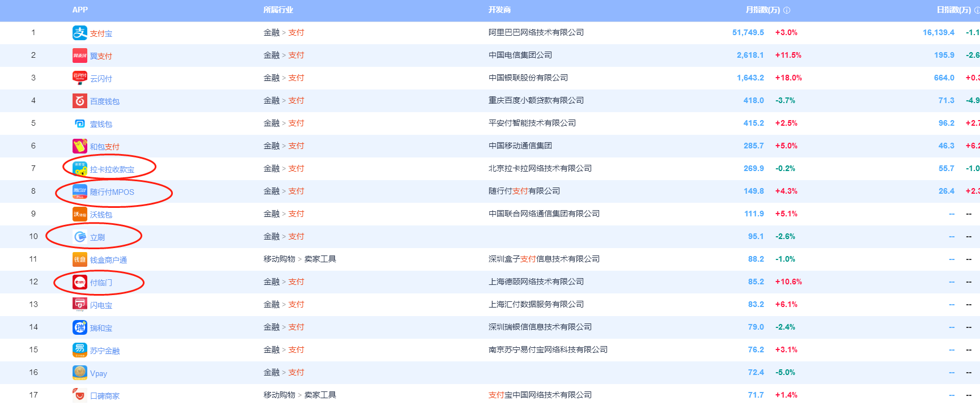Click the info icon next to 月指数(万)
The height and width of the screenshot is (405, 980).
coord(787,10)
